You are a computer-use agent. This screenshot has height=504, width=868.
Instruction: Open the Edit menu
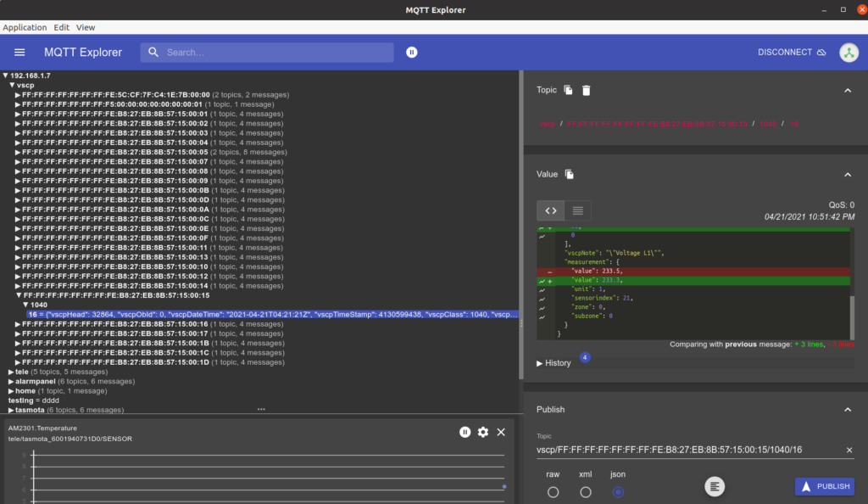61,27
